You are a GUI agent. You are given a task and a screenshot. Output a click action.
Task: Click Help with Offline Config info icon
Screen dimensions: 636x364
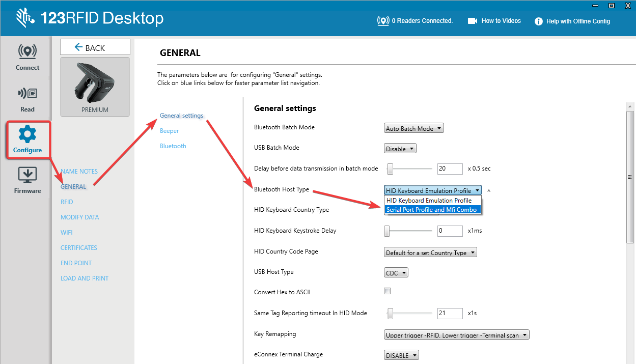coord(538,21)
